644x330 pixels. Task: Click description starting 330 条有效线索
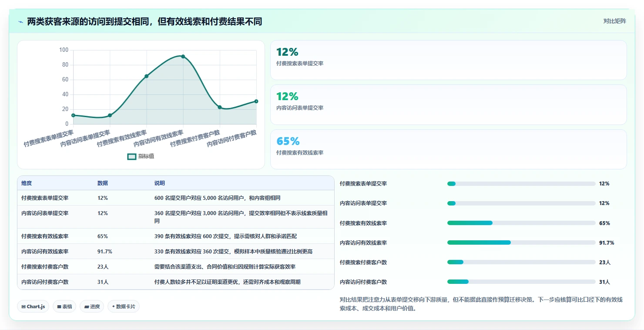[x=234, y=252]
